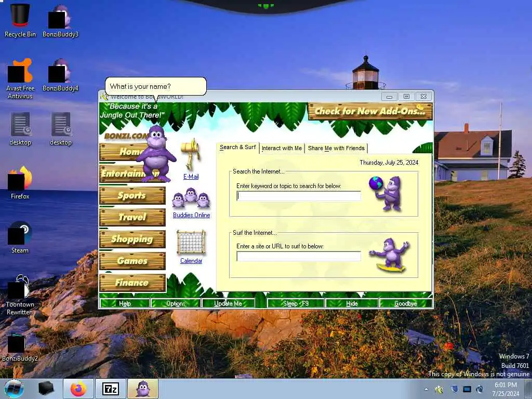
Task: Click the shield system tray icon
Action: tap(454, 389)
